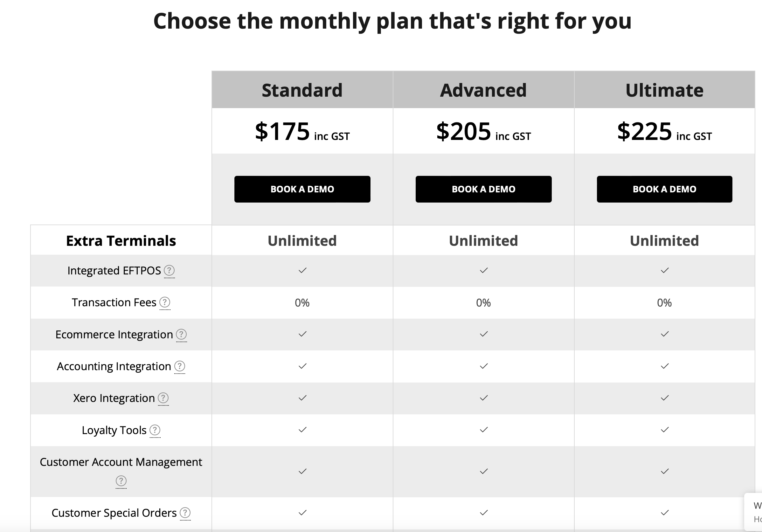Open the Customer Account Management help icon
The image size is (762, 532).
click(121, 480)
